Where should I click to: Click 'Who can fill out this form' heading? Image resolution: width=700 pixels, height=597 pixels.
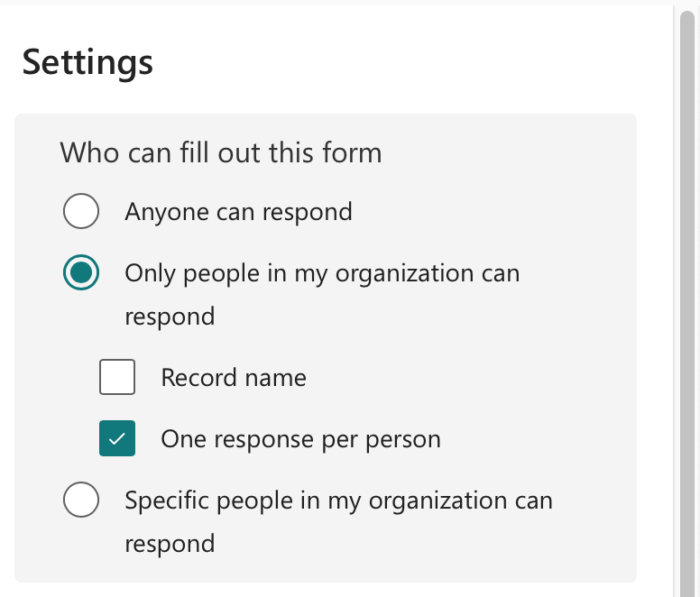click(x=221, y=153)
